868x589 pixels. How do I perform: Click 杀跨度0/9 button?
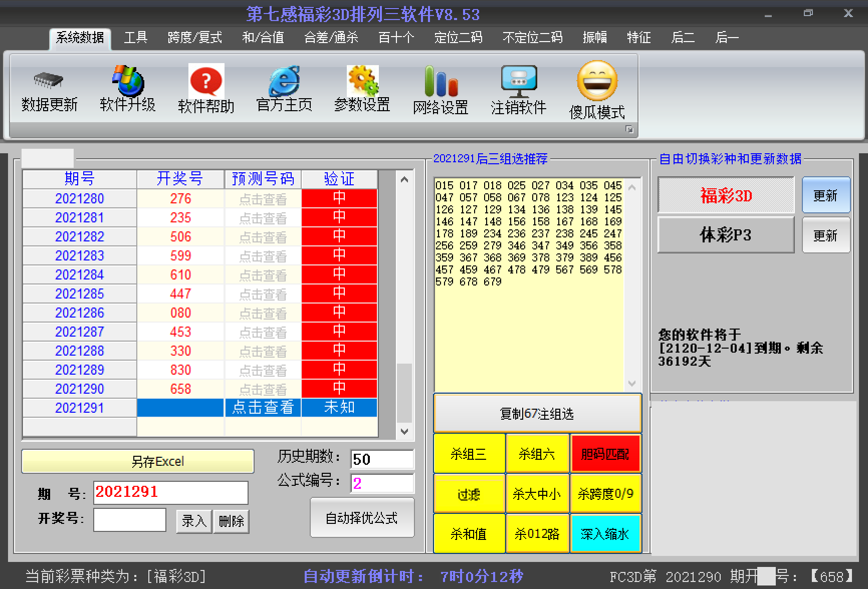[605, 494]
